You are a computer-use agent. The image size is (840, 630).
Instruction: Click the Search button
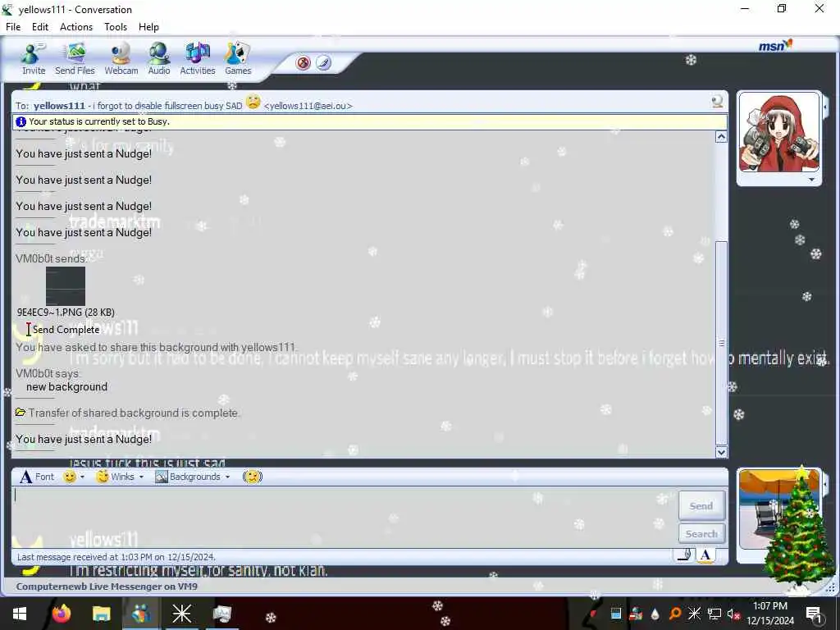click(701, 533)
